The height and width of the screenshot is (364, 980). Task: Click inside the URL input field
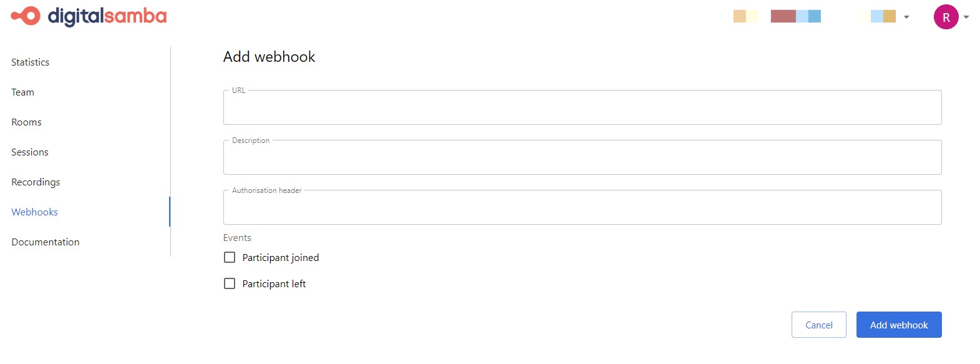[x=580, y=107]
